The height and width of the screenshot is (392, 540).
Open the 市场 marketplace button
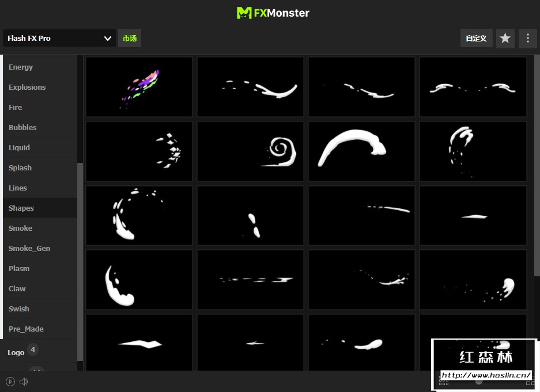130,38
